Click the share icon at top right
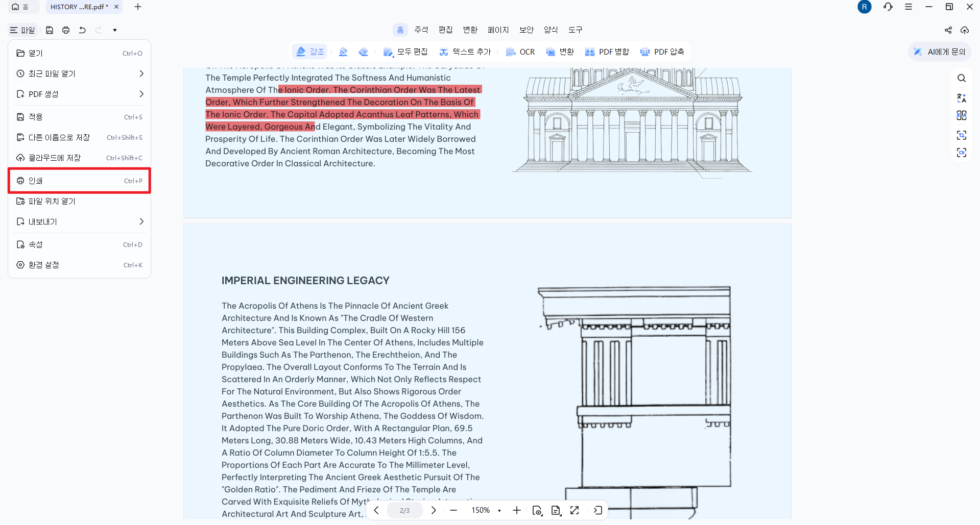This screenshot has width=980, height=525. pyautogui.click(x=948, y=30)
